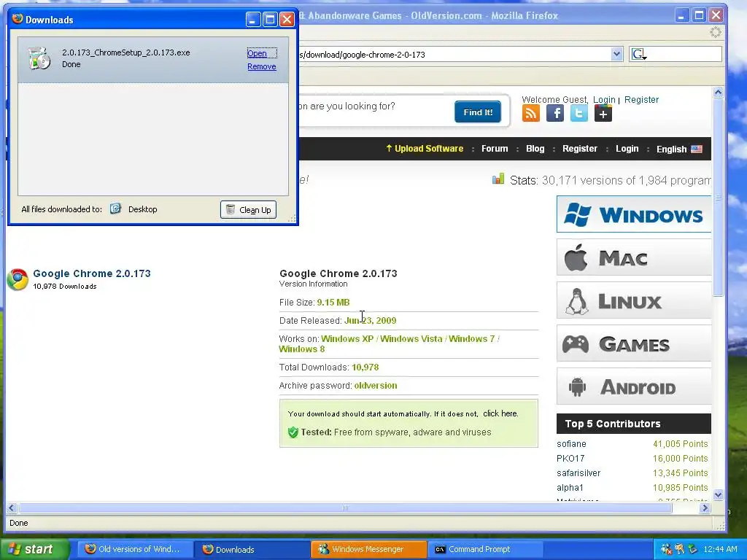Click the Clean Up button
Image resolution: width=747 pixels, height=560 pixels.
[x=248, y=209]
